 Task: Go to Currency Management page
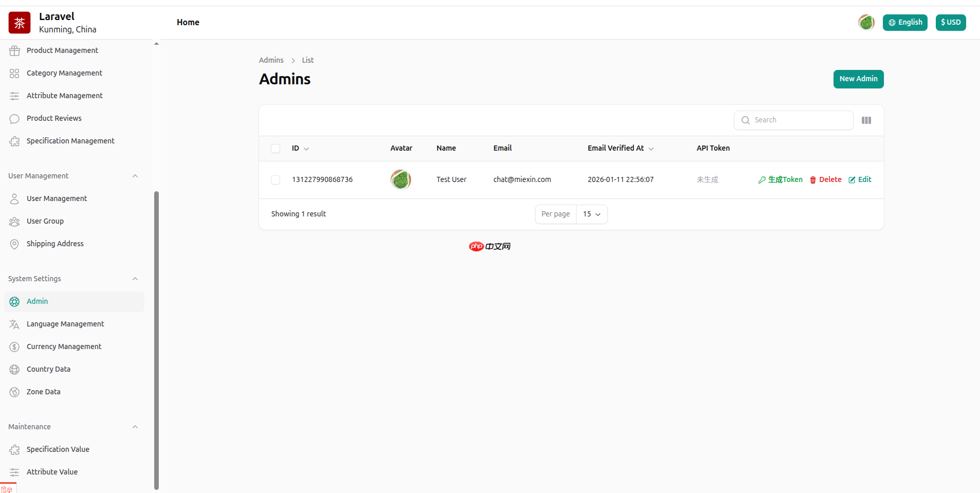[64, 346]
